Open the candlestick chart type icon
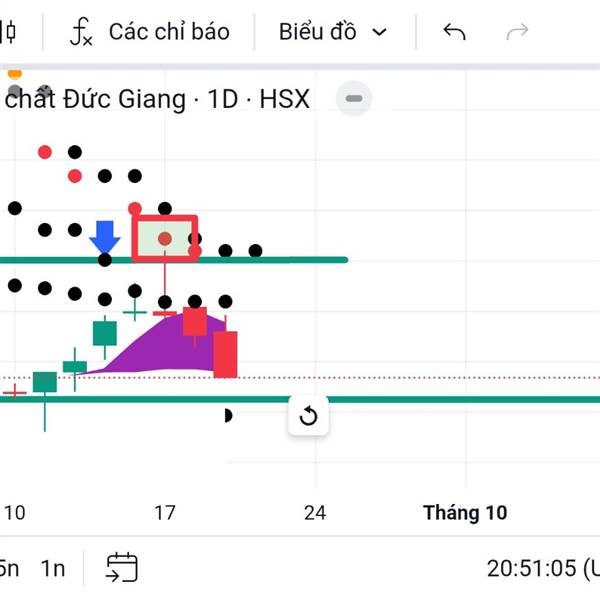The width and height of the screenshot is (600, 600). pos(8,32)
